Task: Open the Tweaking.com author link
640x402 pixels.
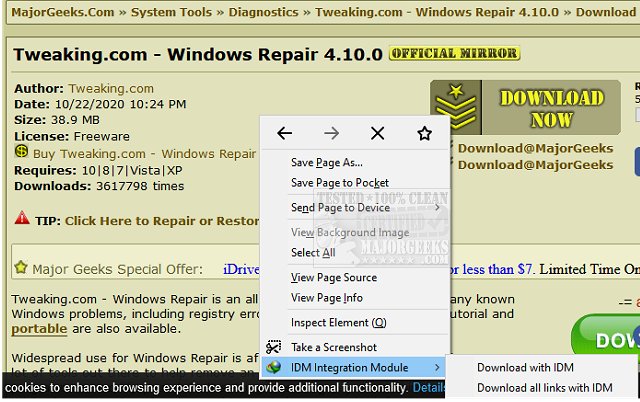Action: [x=110, y=88]
